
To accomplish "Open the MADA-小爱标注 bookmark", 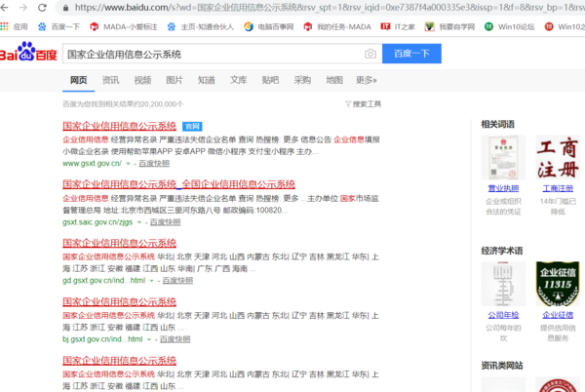I will [x=124, y=27].
